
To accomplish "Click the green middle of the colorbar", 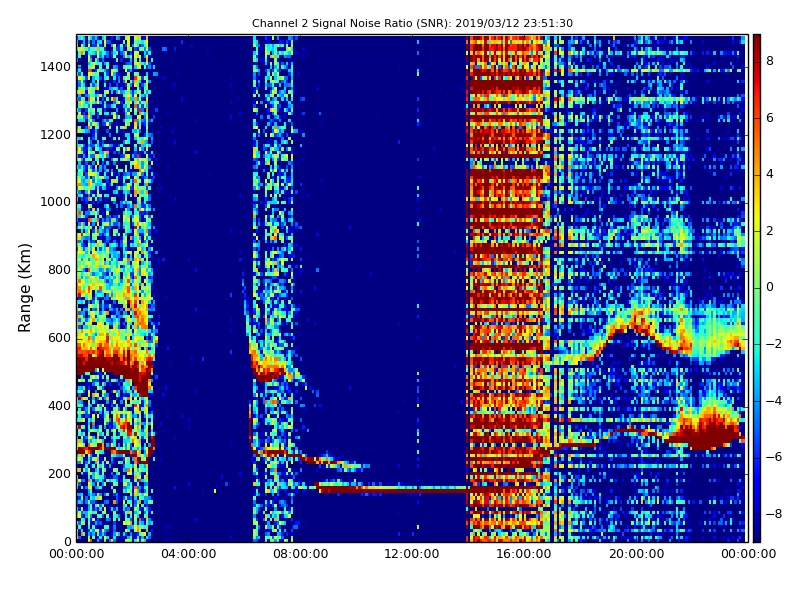I will 757,287.
